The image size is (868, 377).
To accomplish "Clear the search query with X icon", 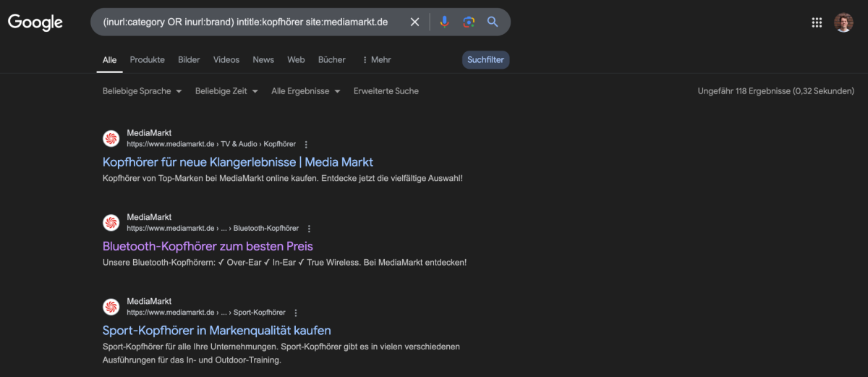I will coord(415,22).
